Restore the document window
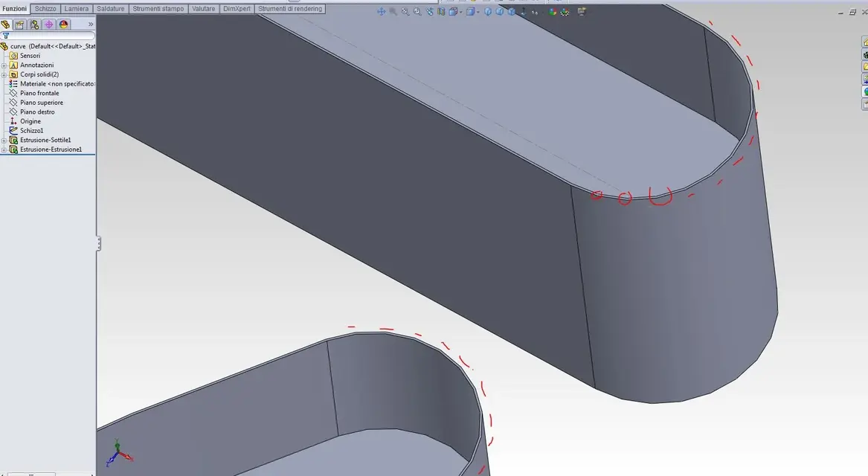The height and width of the screenshot is (476, 868). click(x=852, y=12)
